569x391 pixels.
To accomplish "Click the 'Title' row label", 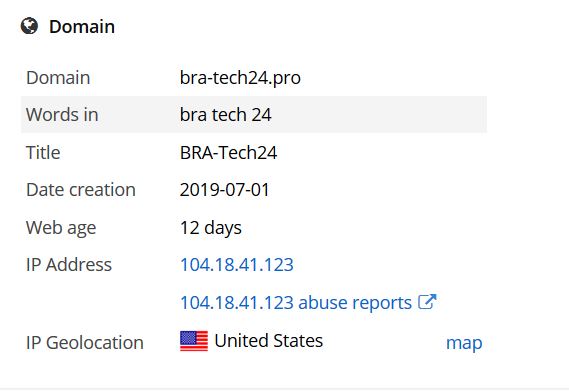I will [x=43, y=152].
